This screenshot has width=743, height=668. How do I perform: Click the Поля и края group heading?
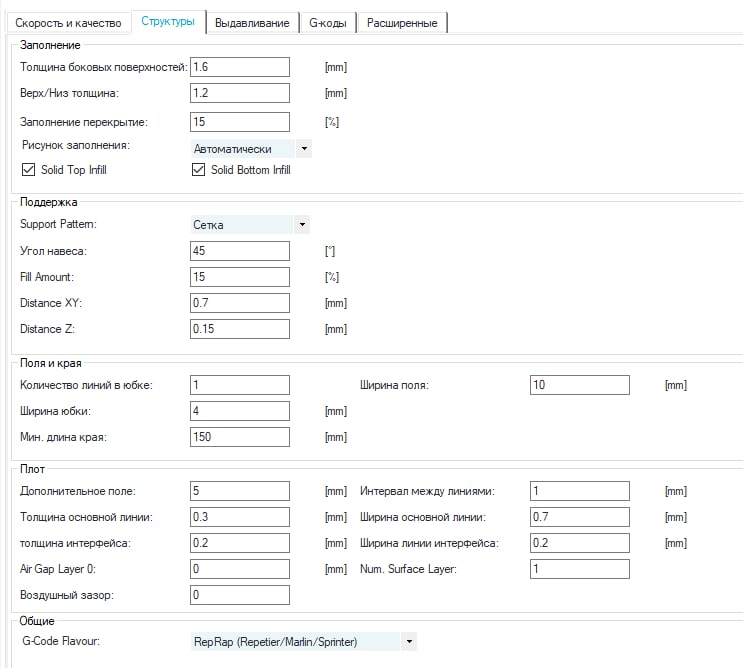point(51,363)
